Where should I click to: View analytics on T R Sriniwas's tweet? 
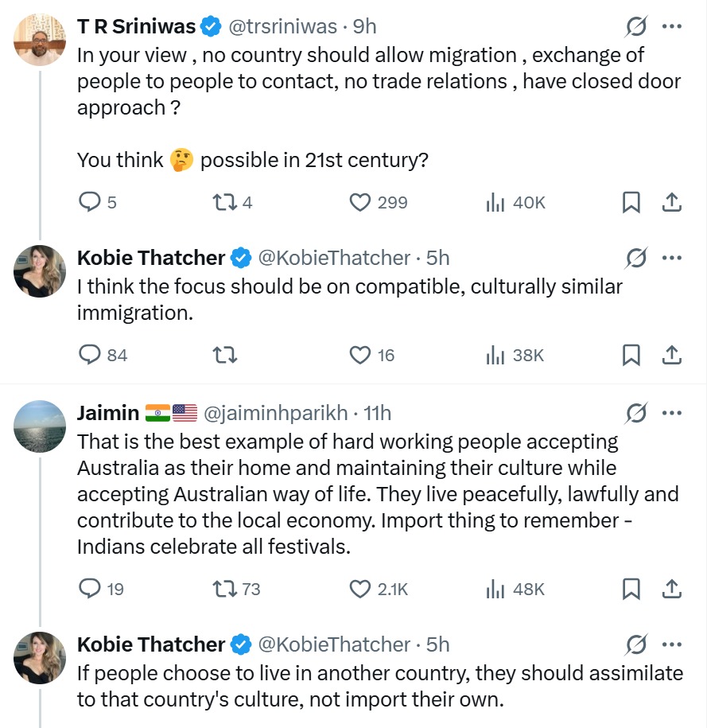click(x=495, y=203)
